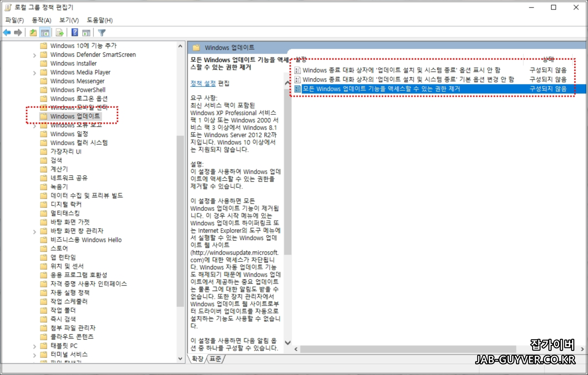Select the Windows 업데이트 tree item
The image size is (588, 375).
[75, 116]
